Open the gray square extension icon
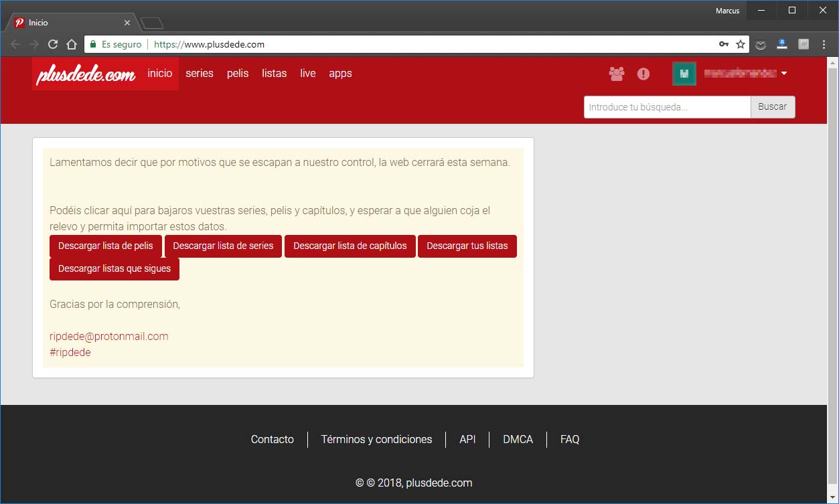The image size is (839, 504). (804, 45)
